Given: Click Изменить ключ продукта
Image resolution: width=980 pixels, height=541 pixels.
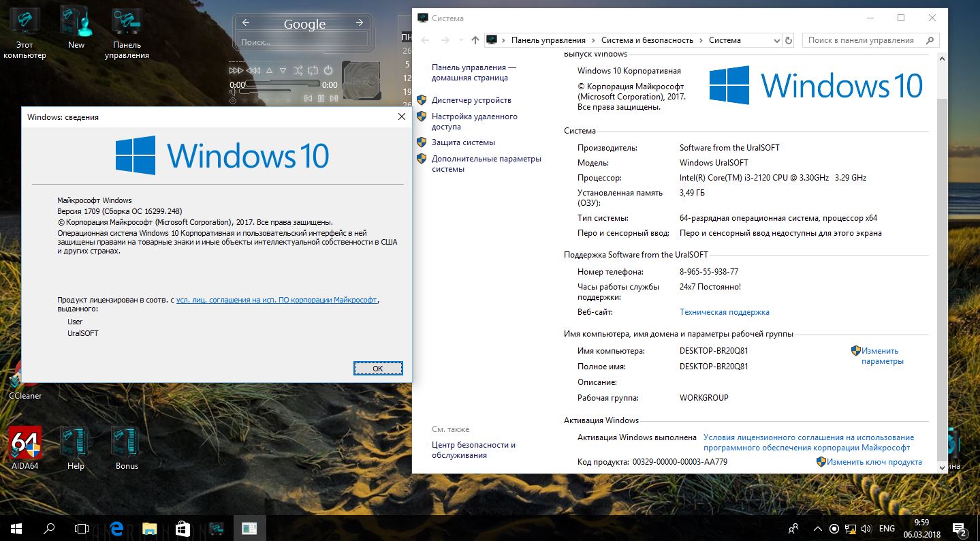Looking at the screenshot, I should pos(874,462).
